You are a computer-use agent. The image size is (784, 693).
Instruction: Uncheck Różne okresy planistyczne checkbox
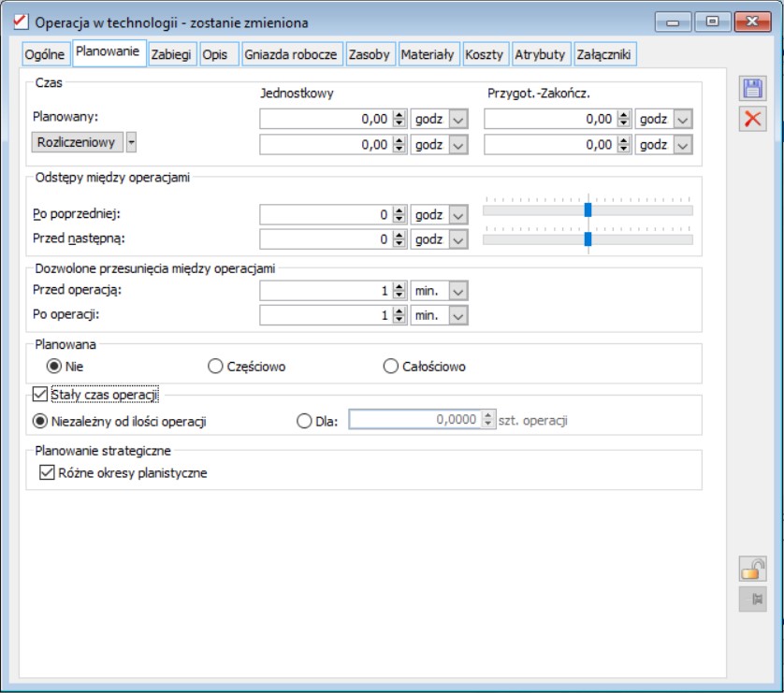[x=47, y=472]
